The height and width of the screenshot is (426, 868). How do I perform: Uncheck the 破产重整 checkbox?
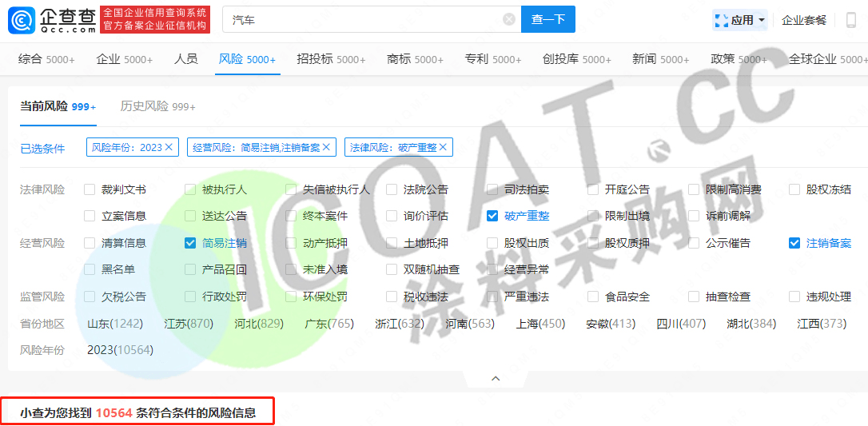click(492, 216)
